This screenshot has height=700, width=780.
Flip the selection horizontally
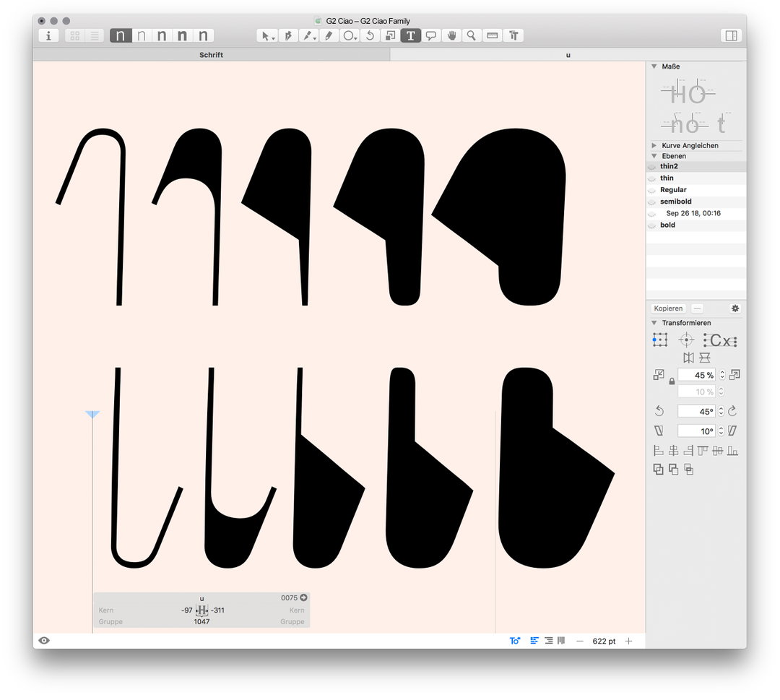click(688, 358)
